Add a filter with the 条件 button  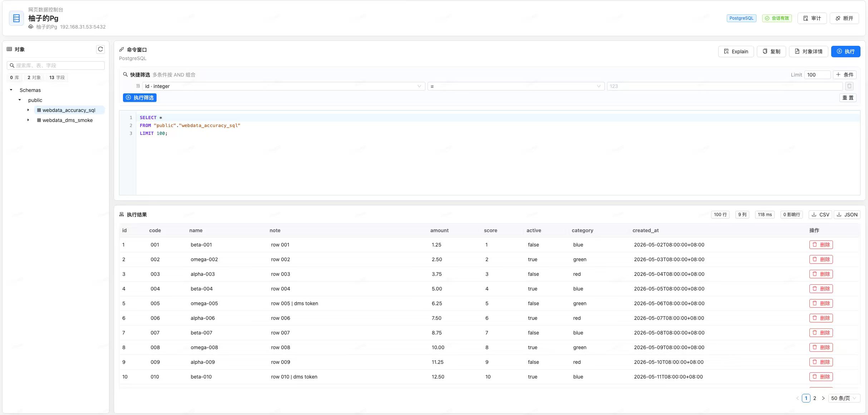coord(845,75)
